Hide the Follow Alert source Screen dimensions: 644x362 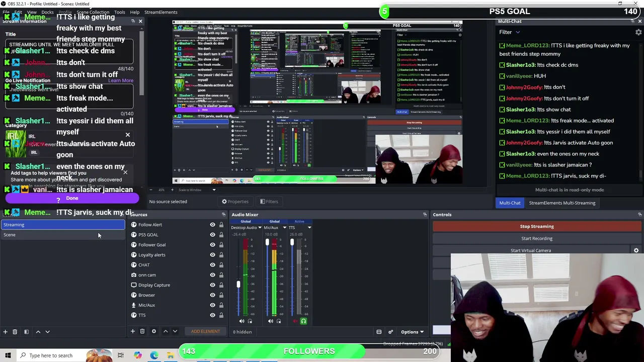pyautogui.click(x=212, y=225)
